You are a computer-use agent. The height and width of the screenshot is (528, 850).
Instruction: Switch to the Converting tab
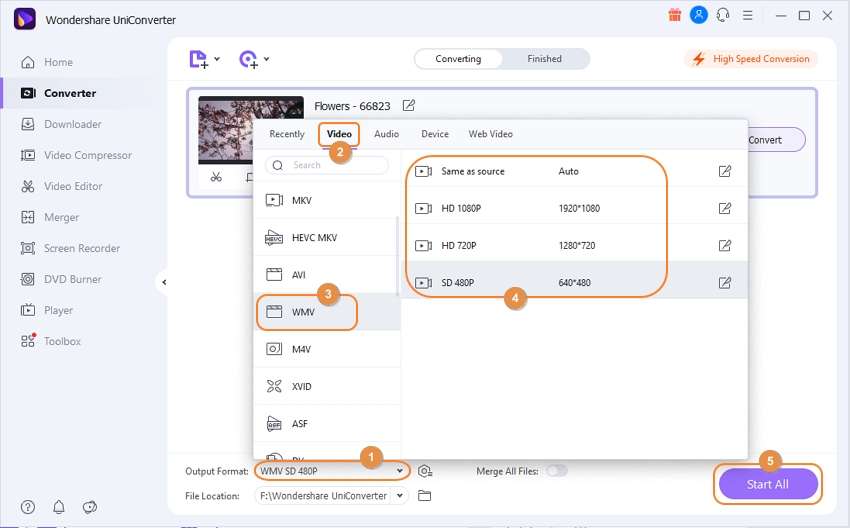458,59
